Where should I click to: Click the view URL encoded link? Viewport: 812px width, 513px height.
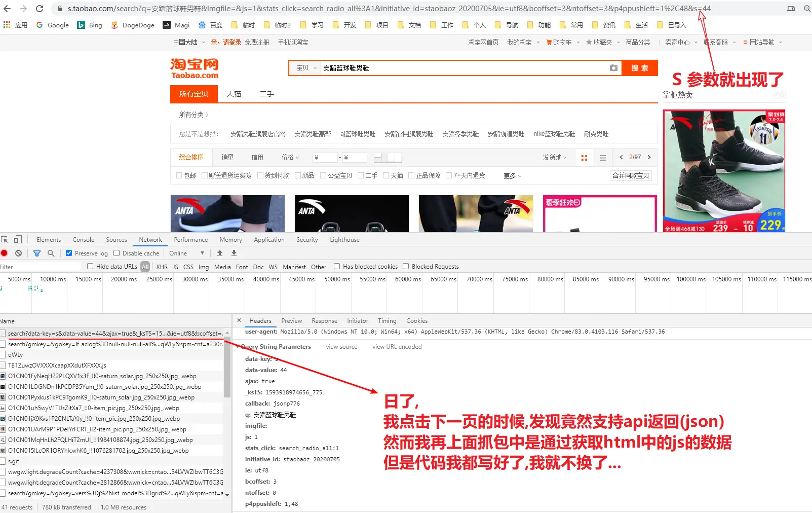pos(397,347)
